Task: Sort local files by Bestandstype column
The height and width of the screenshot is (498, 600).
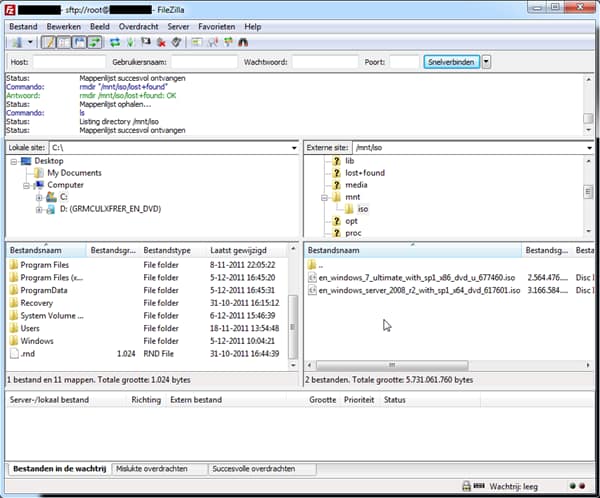Action: (174, 250)
